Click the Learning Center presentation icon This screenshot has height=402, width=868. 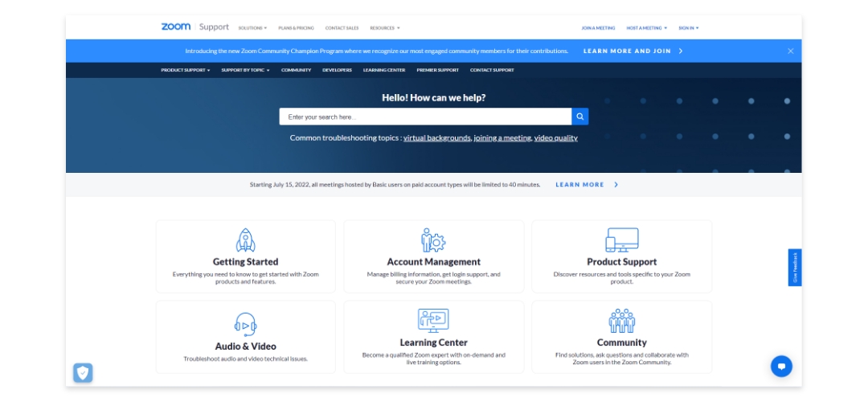[x=433, y=321]
